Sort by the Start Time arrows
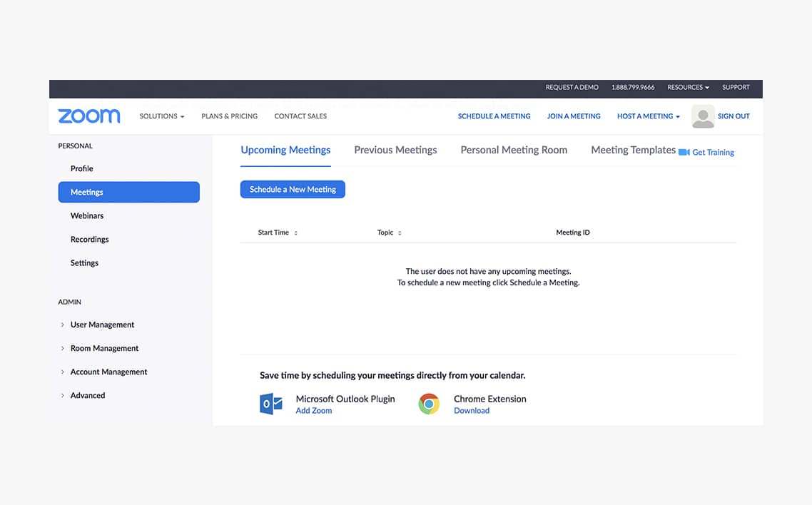 click(295, 233)
